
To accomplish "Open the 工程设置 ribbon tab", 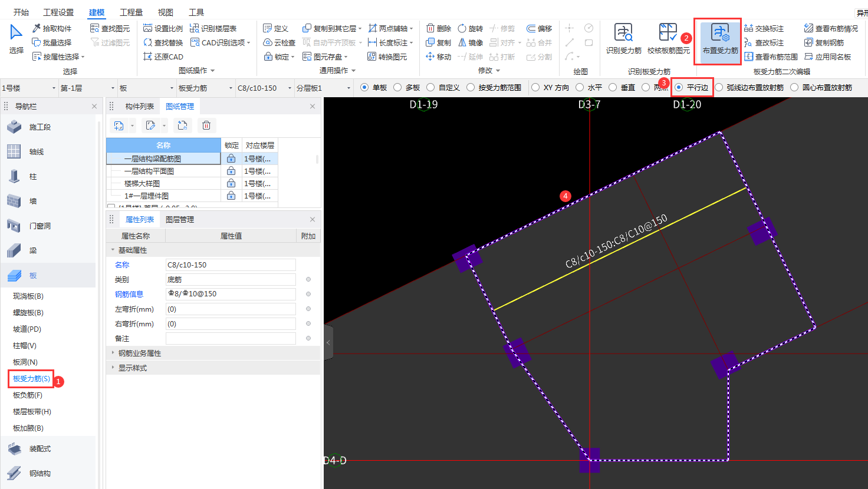I will coord(58,12).
